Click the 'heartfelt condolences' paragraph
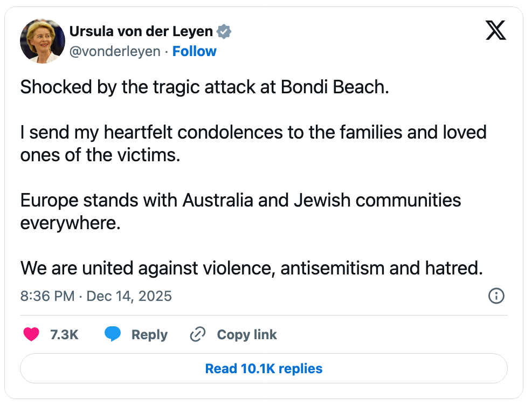 (253, 143)
